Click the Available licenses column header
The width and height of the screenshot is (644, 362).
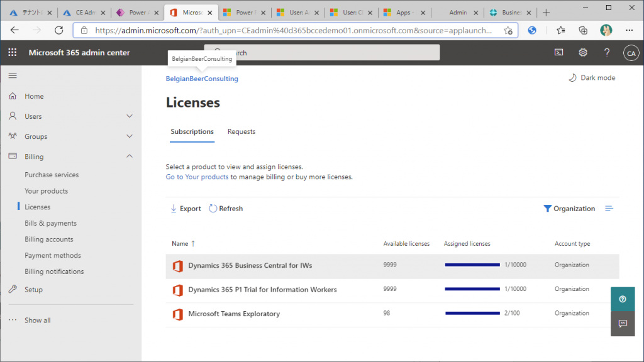point(407,244)
